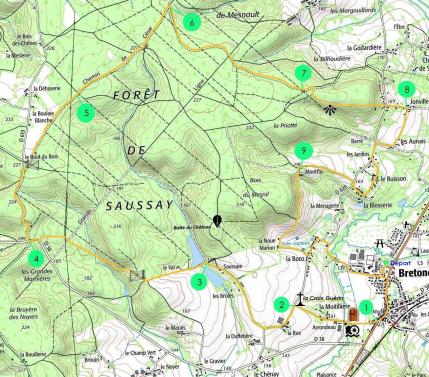429x377 pixels.
Task: Click the FORÊT map label
Action: pyautogui.click(x=136, y=95)
